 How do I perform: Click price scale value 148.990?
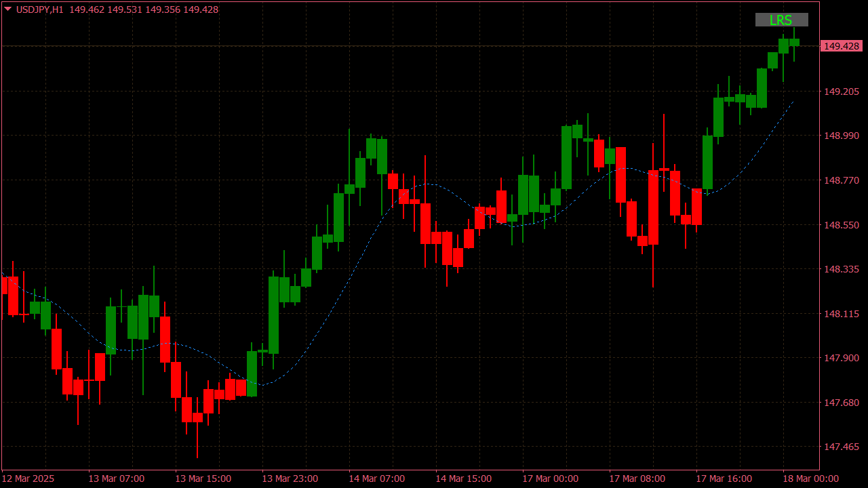[841, 136]
